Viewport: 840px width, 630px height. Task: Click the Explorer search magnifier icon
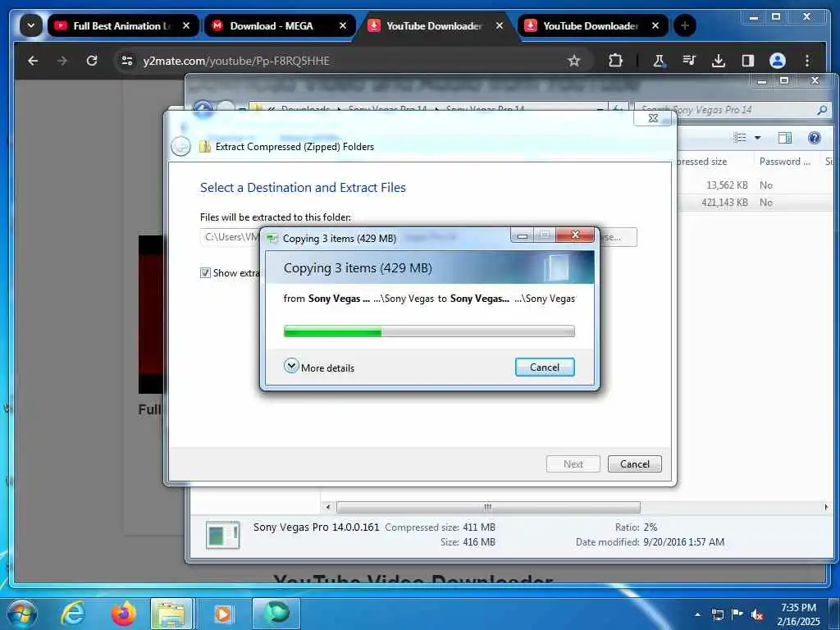[822, 110]
